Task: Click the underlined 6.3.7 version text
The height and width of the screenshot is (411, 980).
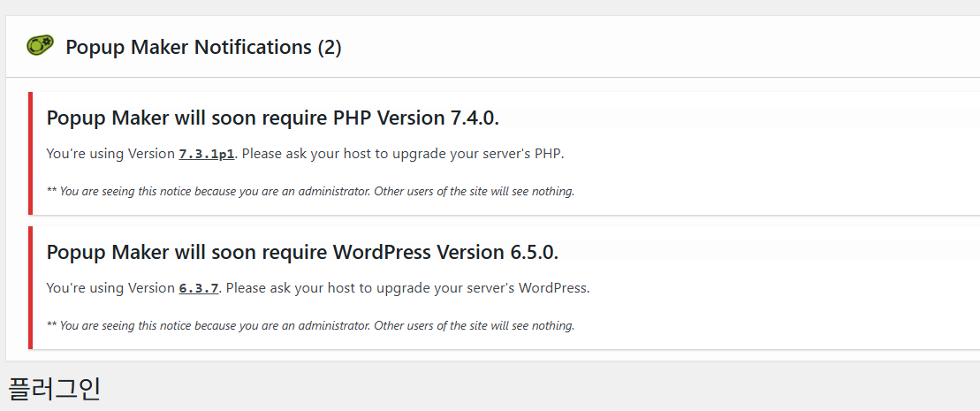Action: (x=199, y=288)
